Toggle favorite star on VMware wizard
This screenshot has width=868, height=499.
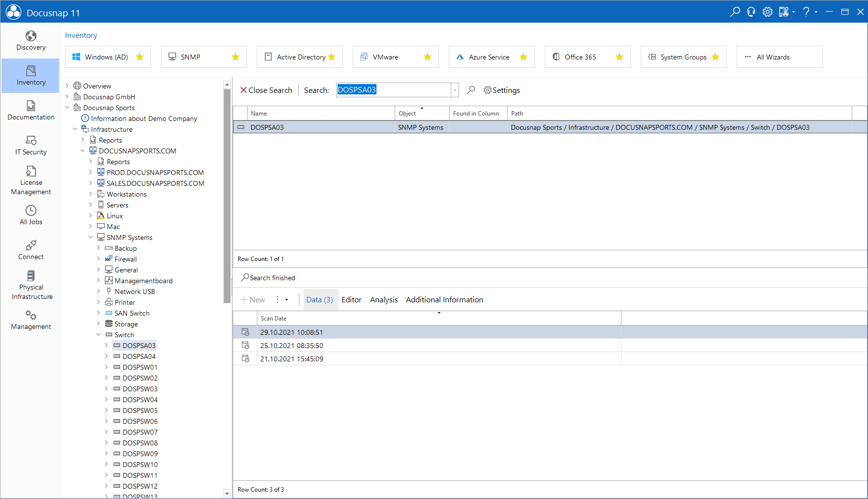tap(428, 57)
